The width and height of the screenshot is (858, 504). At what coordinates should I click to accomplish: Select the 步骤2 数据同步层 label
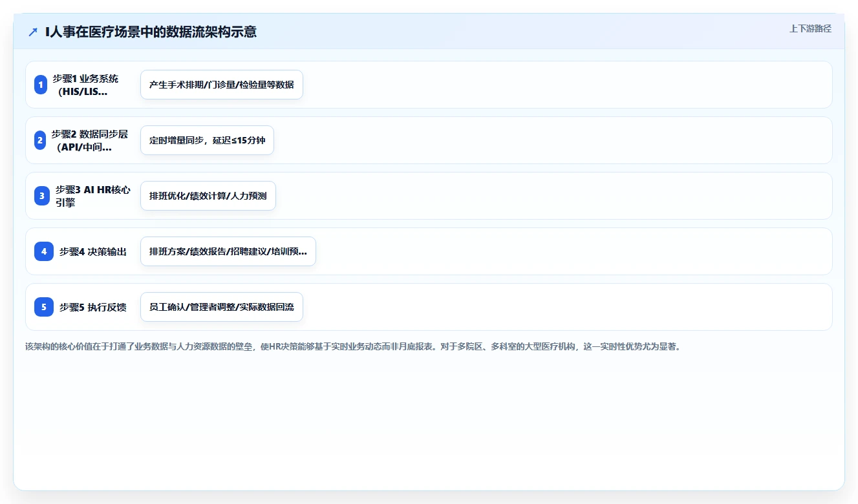pos(90,140)
